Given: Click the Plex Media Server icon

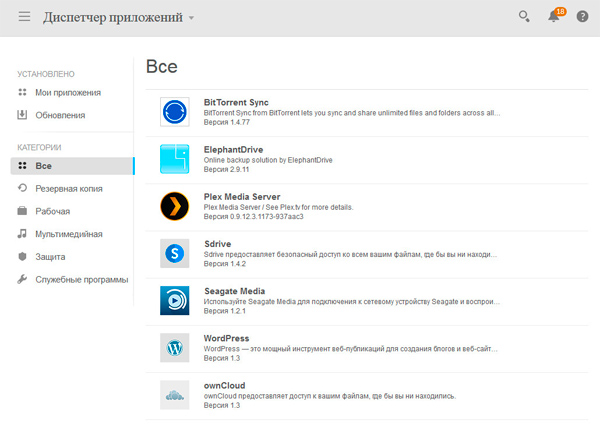Looking at the screenshot, I should 175,207.
